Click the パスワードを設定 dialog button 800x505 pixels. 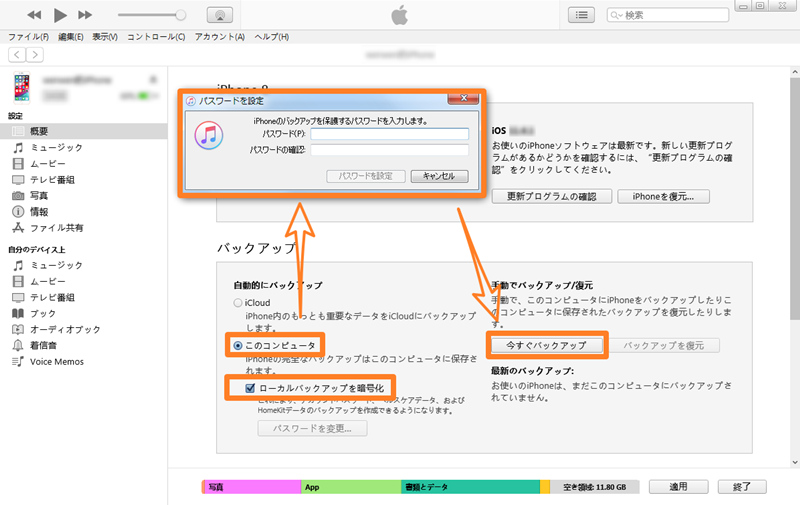[366, 176]
